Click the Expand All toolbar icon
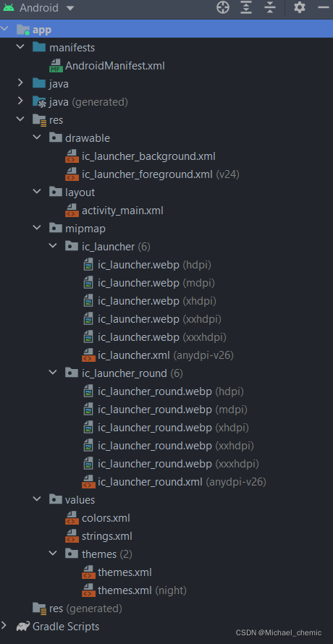 coord(246,7)
